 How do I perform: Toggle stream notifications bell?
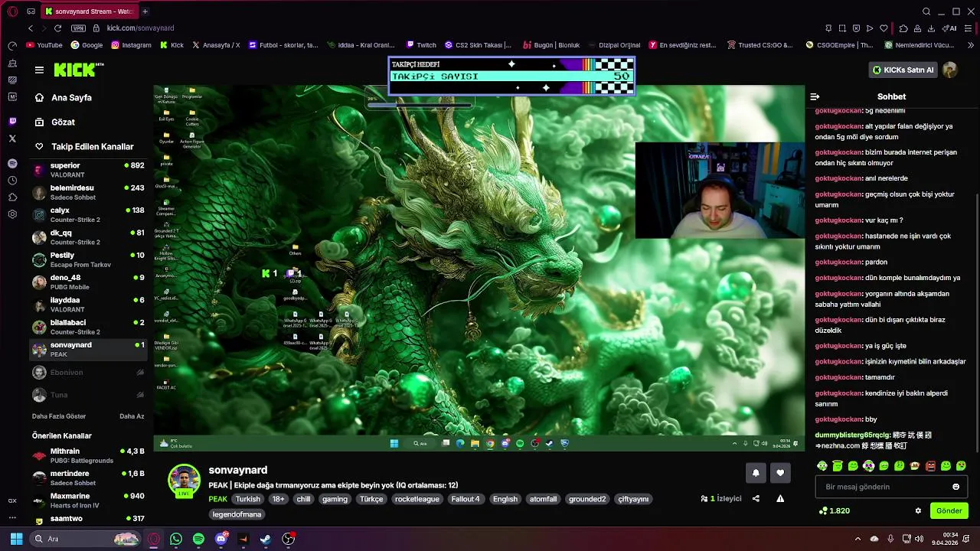point(756,473)
